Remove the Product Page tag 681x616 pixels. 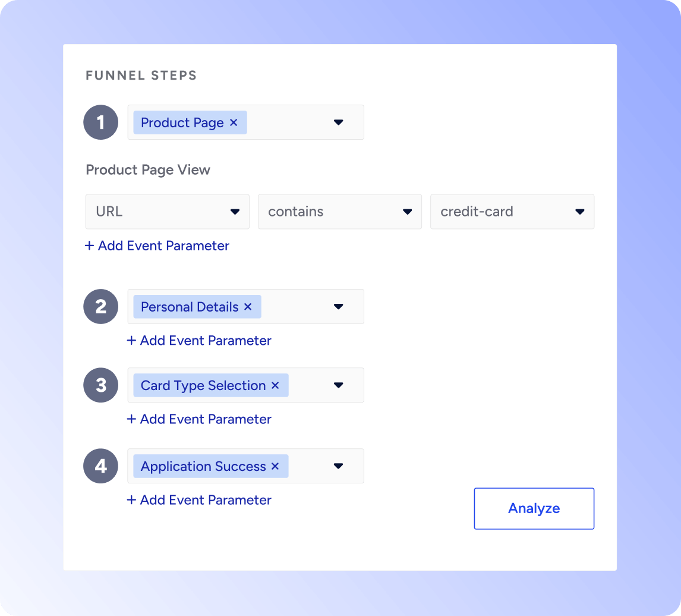coord(234,122)
